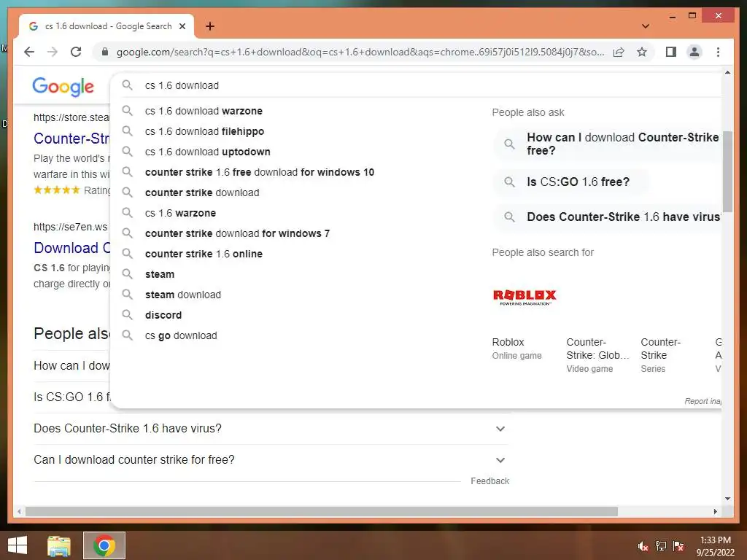
Task: Open the Roblox Online game entry
Action: tap(517, 349)
